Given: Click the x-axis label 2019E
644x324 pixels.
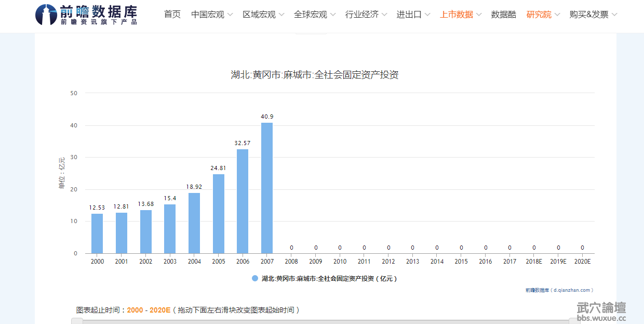Looking at the screenshot, I should [558, 262].
